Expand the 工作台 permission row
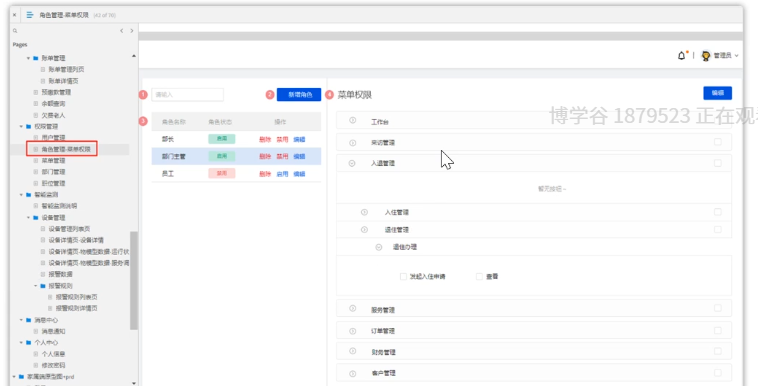 pyautogui.click(x=353, y=120)
